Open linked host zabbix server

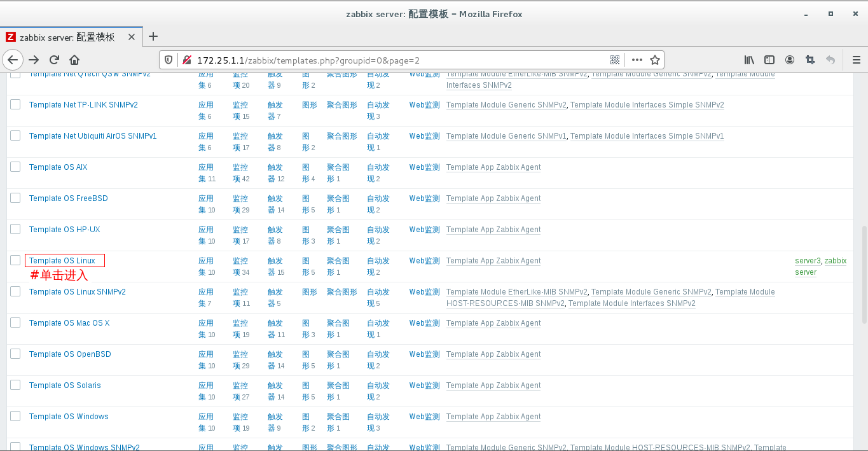click(821, 267)
